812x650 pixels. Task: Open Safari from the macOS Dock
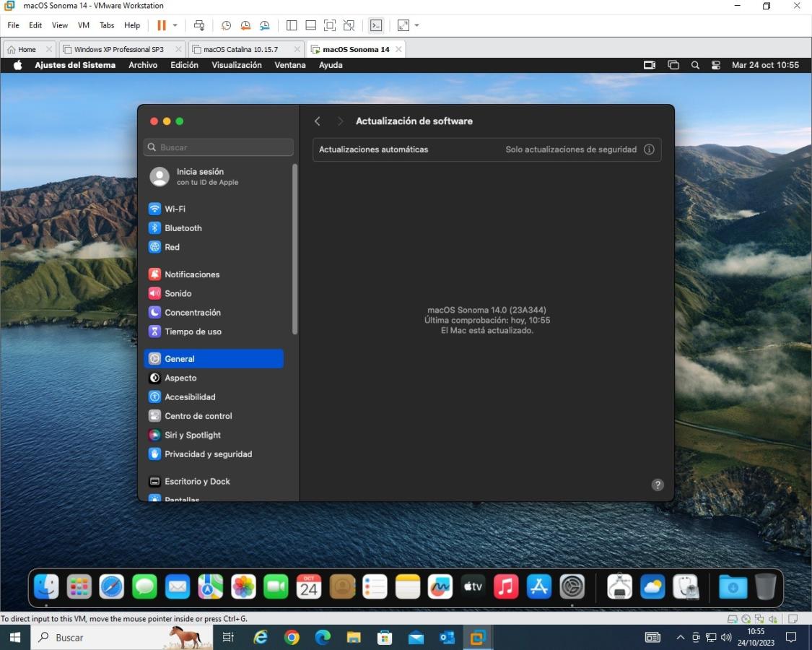coord(112,586)
